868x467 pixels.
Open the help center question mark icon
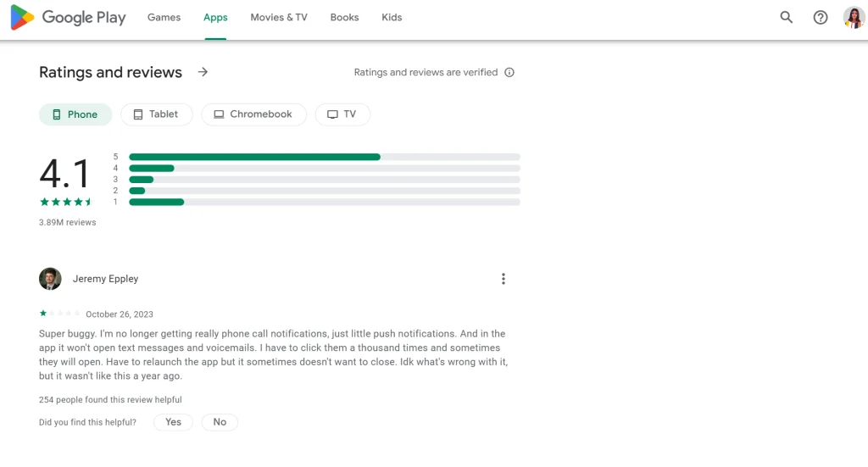pyautogui.click(x=821, y=18)
